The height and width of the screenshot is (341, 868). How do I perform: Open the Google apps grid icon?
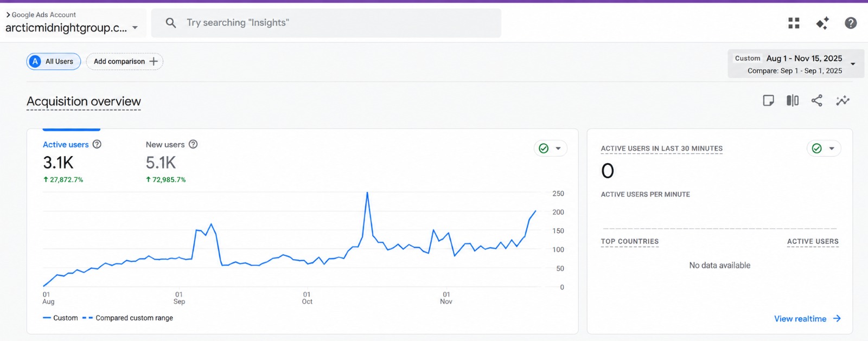pyautogui.click(x=794, y=23)
